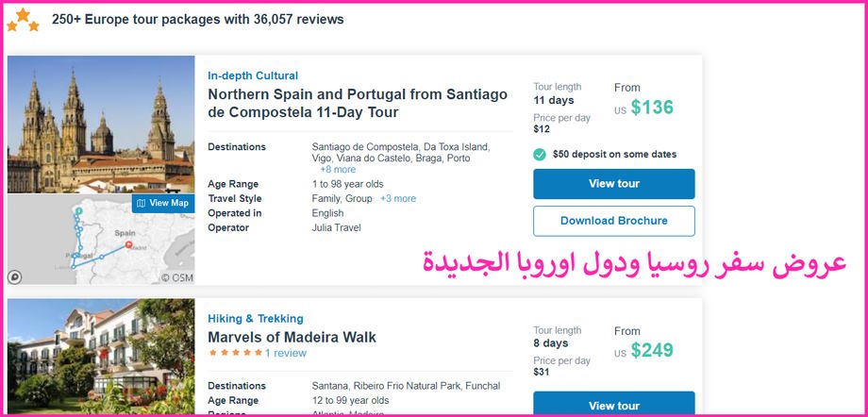
Task: Download Brochure for the Spain tour
Action: 613,221
